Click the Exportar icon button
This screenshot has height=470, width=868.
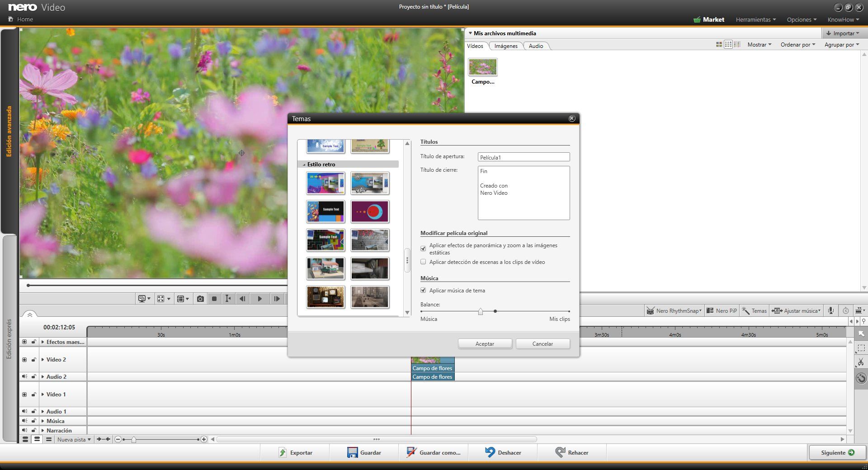[x=295, y=452]
